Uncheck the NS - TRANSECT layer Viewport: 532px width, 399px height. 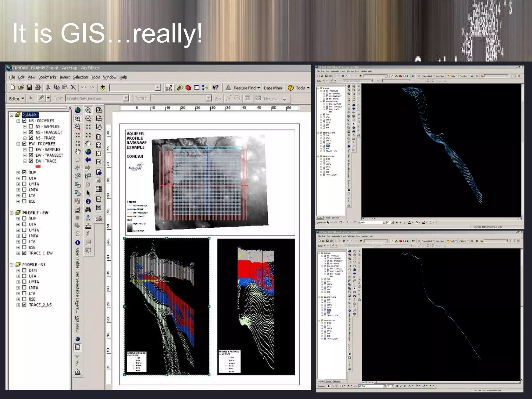click(31, 132)
